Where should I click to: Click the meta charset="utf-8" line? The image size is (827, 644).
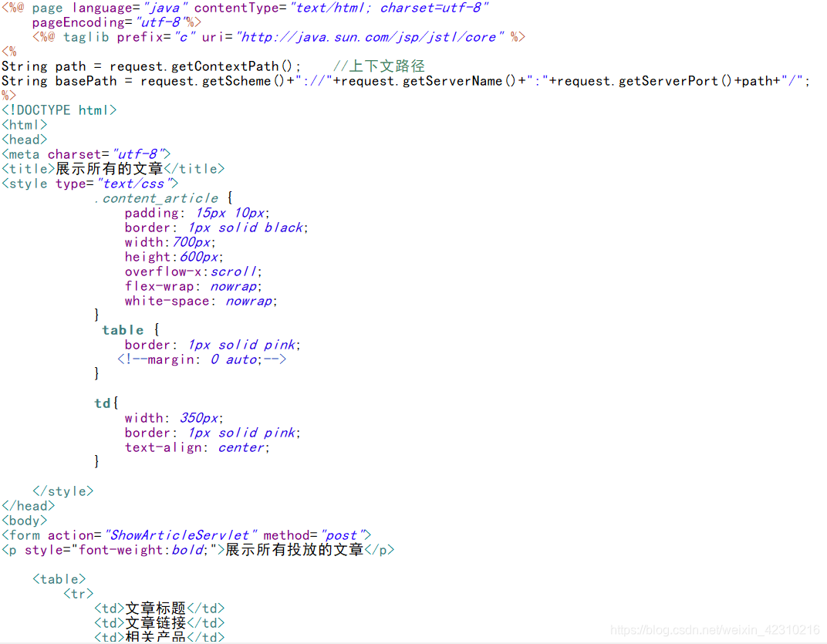click(x=86, y=154)
